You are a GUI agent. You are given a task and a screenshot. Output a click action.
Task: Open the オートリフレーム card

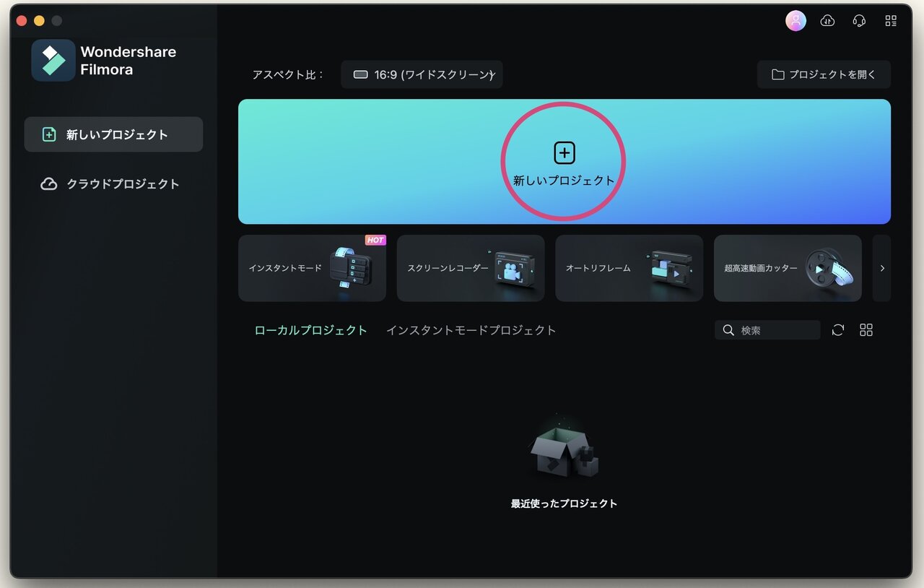coord(629,268)
